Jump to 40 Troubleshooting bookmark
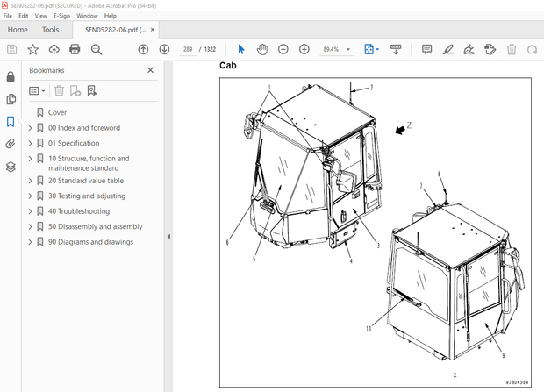This screenshot has width=544, height=392. [x=79, y=211]
